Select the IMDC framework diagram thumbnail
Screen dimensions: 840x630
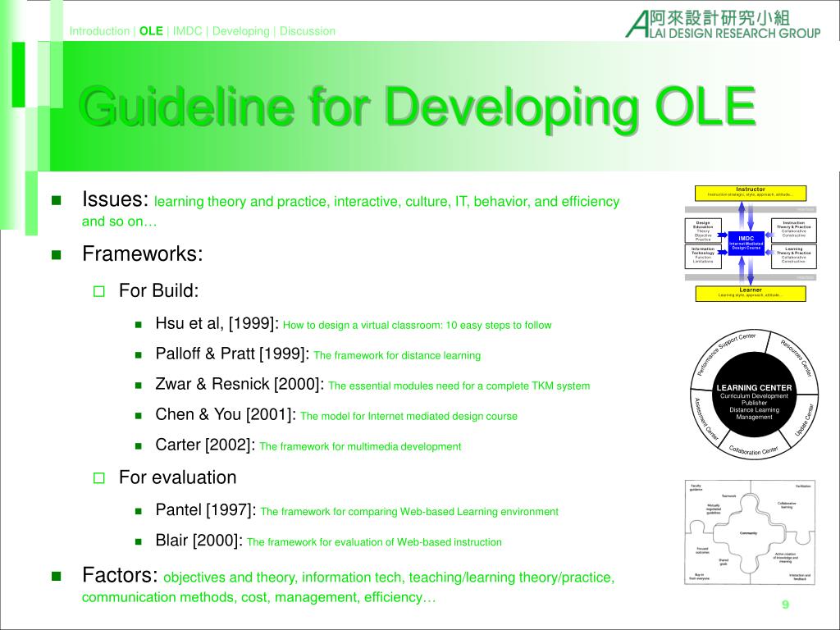pyautogui.click(x=751, y=244)
